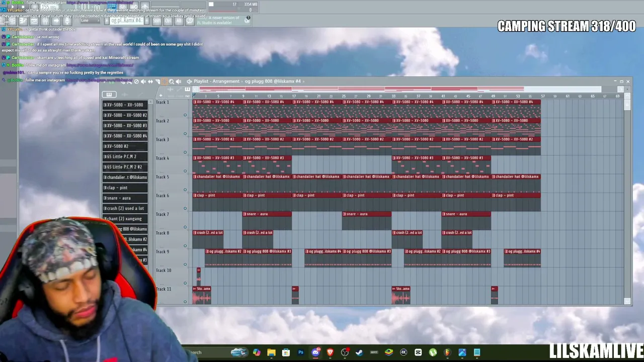644x362 pixels.
Task: Open Steam from the taskbar
Action: click(x=359, y=352)
